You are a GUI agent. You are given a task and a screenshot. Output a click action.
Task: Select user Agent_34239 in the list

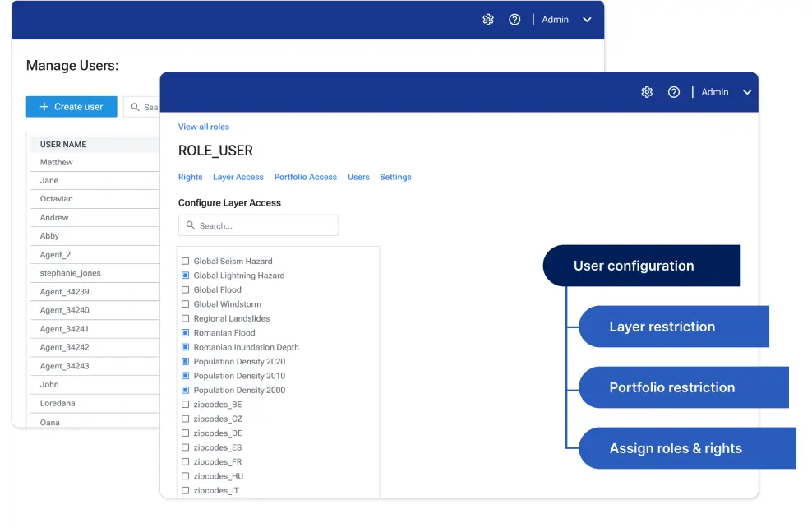[95, 292]
